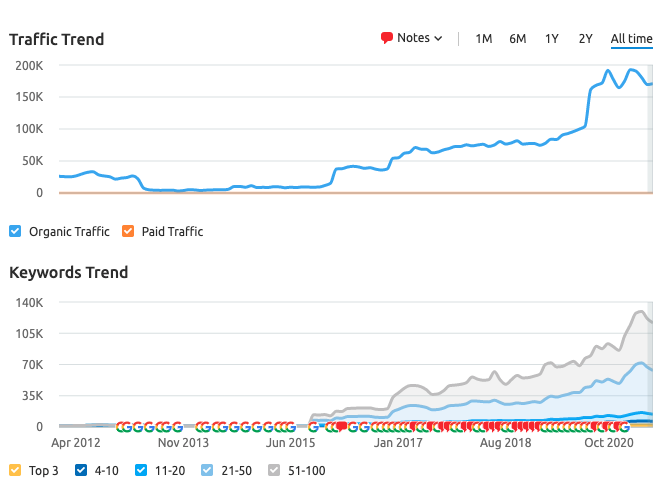Click the red Notes speech bubble icon
Image resolution: width=658 pixels, height=485 pixels.
pyautogui.click(x=386, y=38)
